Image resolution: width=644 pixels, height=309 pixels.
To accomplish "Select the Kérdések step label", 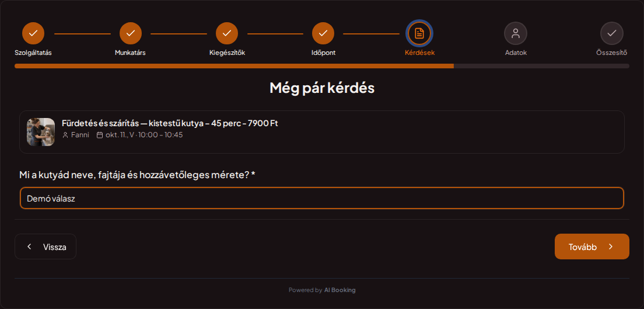I will (x=420, y=53).
